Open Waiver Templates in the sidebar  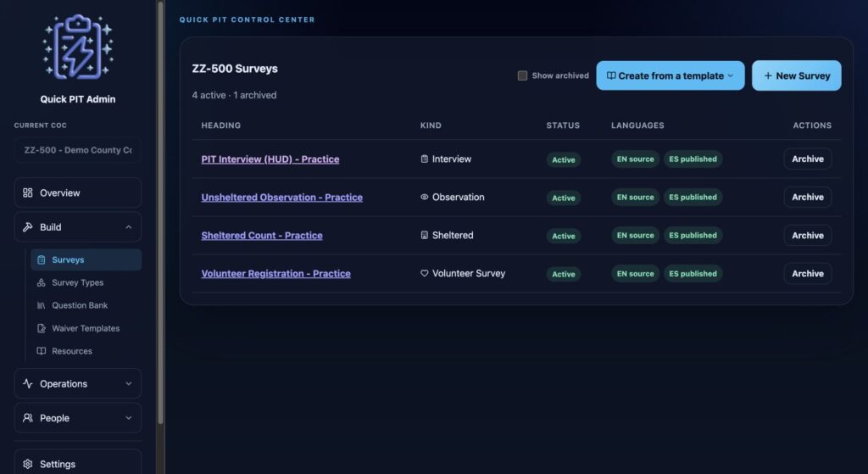[x=86, y=328]
